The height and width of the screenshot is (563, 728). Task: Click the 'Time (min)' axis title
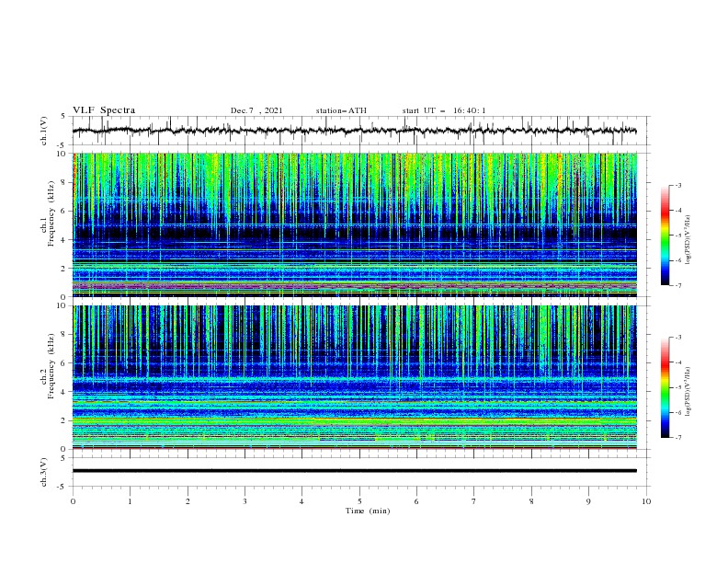coord(368,511)
